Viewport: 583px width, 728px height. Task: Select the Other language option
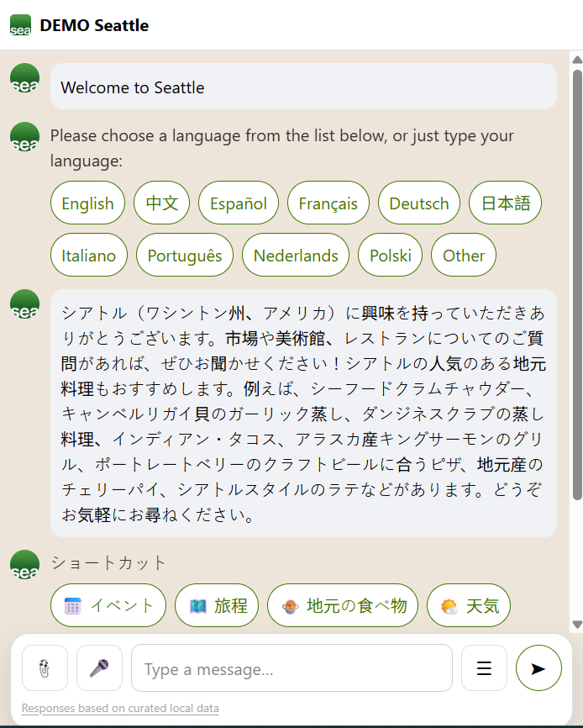[x=464, y=256]
